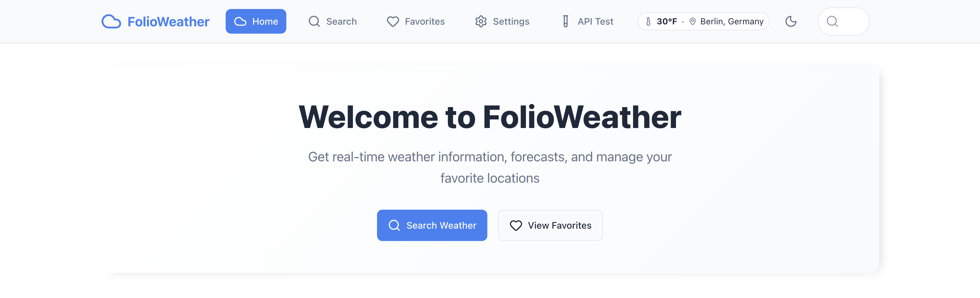Click the cloud icon in Home tab
The image size is (980, 298).
click(240, 22)
